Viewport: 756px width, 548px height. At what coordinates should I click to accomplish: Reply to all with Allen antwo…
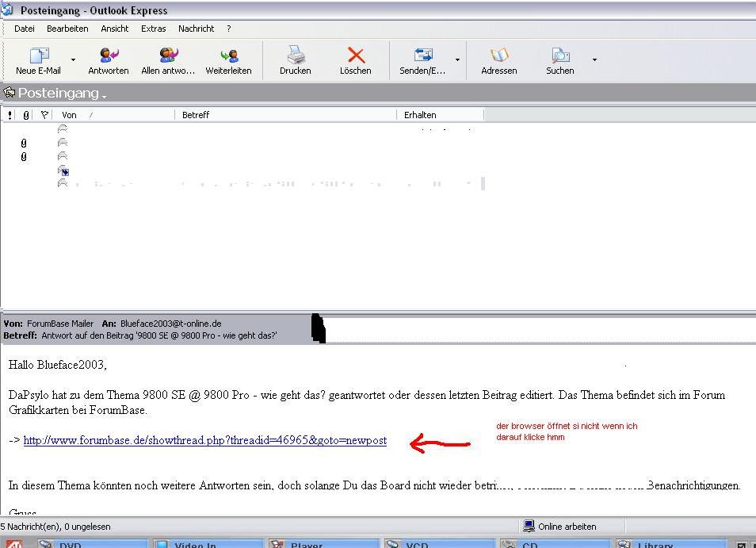point(168,60)
